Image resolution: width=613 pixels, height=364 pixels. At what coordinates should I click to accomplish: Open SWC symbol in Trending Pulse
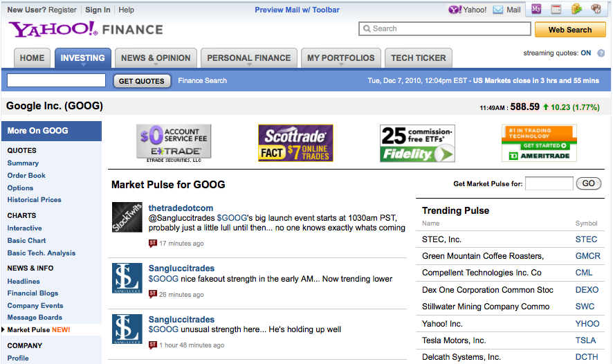585,307
